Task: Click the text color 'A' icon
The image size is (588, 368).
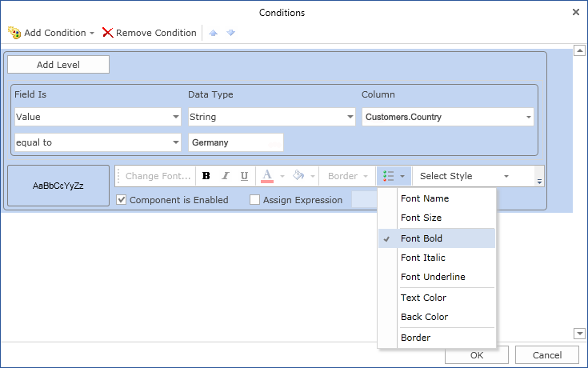Action: click(x=268, y=176)
